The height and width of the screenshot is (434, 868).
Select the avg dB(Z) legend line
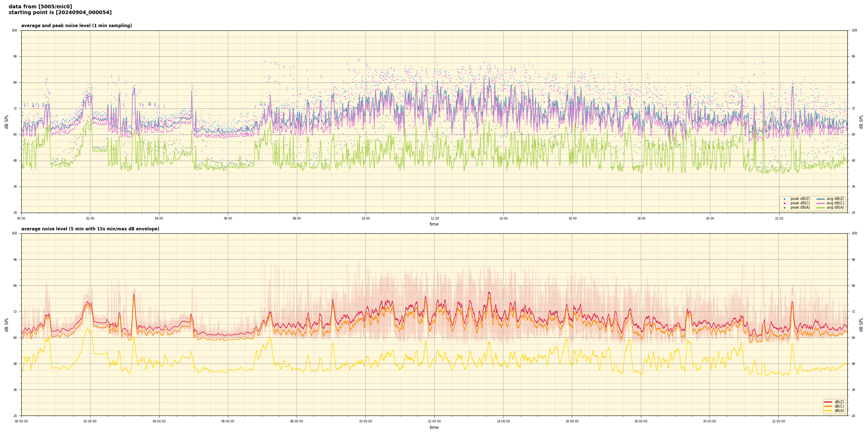[x=821, y=199]
